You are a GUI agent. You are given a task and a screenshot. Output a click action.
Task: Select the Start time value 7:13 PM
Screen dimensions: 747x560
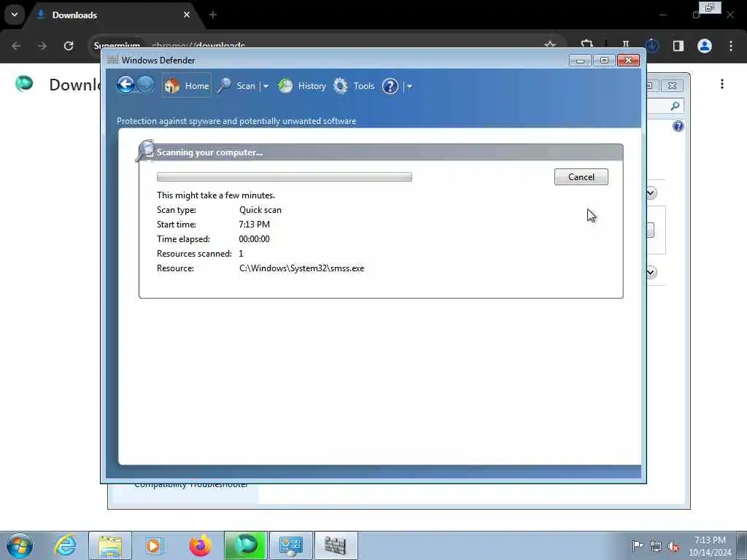tap(255, 225)
